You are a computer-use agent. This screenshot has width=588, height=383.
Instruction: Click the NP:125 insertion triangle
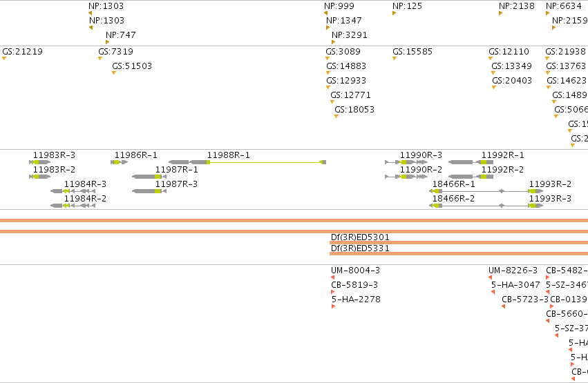coord(395,13)
